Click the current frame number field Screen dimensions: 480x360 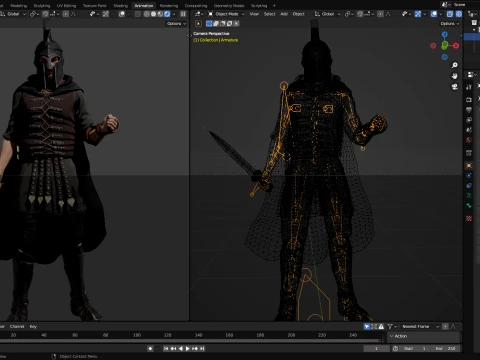point(376,348)
